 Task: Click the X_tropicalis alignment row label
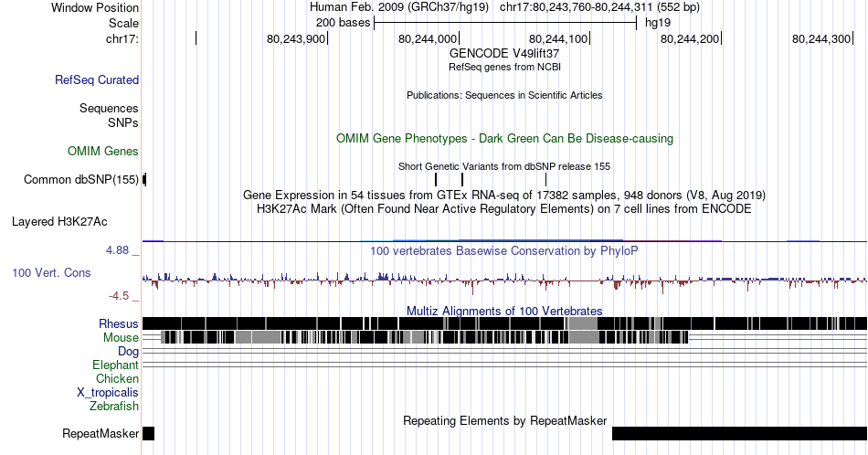pos(108,393)
